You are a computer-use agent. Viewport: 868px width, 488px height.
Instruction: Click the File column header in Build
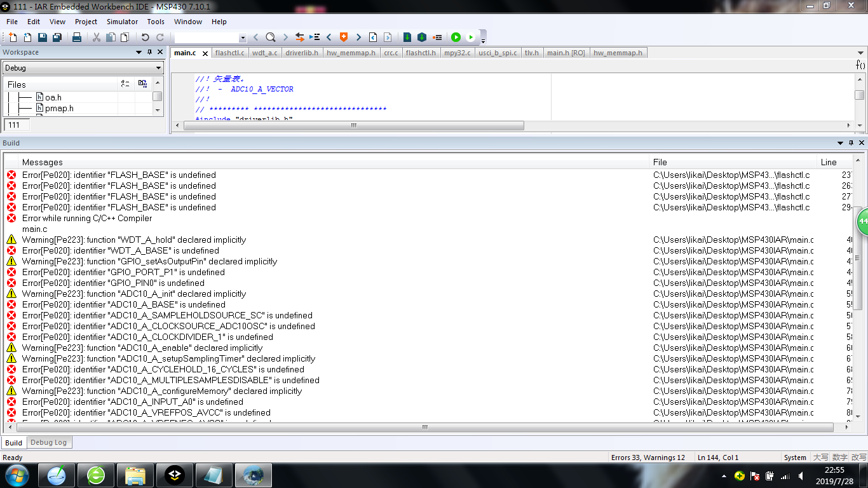(x=734, y=162)
